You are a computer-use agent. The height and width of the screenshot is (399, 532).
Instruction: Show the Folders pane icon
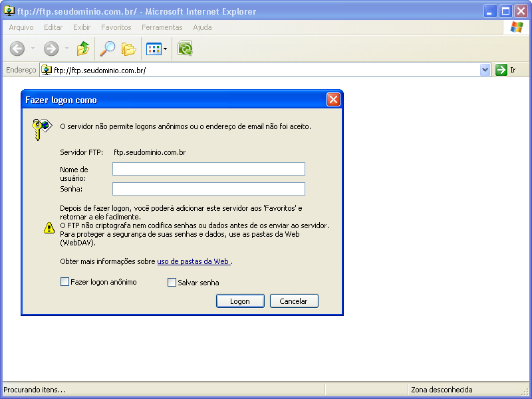[x=128, y=49]
